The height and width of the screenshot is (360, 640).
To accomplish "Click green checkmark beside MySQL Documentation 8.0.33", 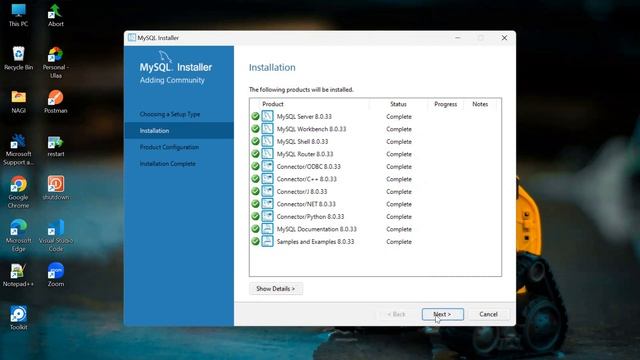I will [256, 229].
